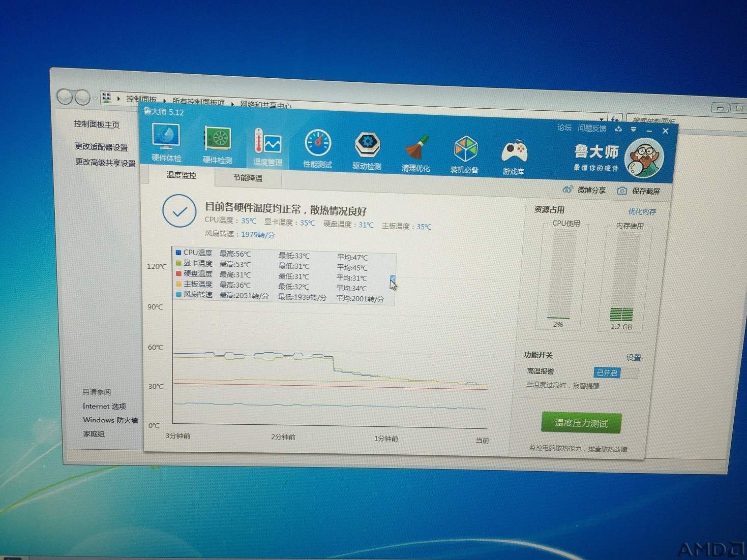Toggle the CPU温度 legend color square
This screenshot has height=560, width=747.
coord(178,252)
